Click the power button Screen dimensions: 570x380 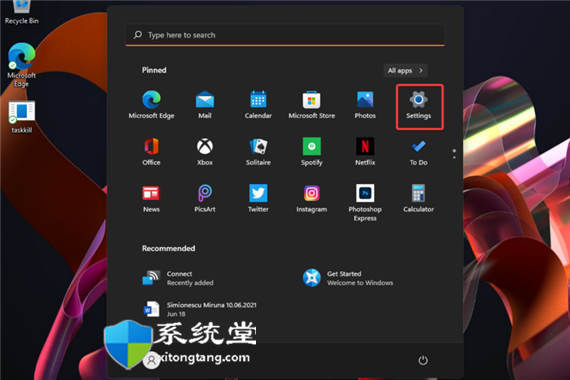click(423, 360)
